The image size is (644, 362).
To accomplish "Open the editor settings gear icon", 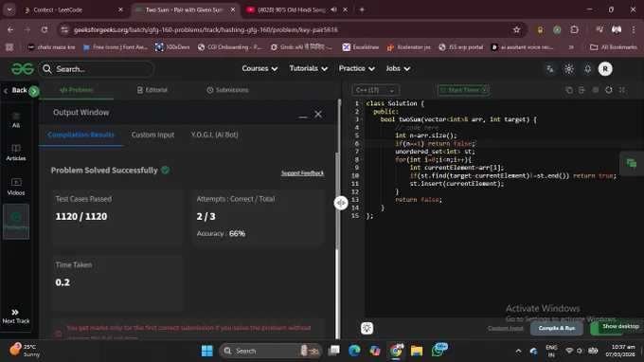I will [x=596, y=90].
